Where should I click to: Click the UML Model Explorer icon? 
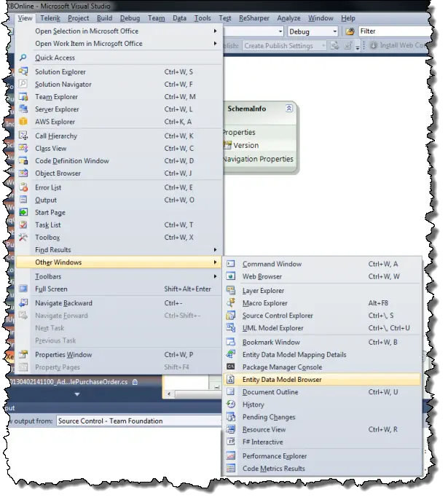(x=231, y=328)
